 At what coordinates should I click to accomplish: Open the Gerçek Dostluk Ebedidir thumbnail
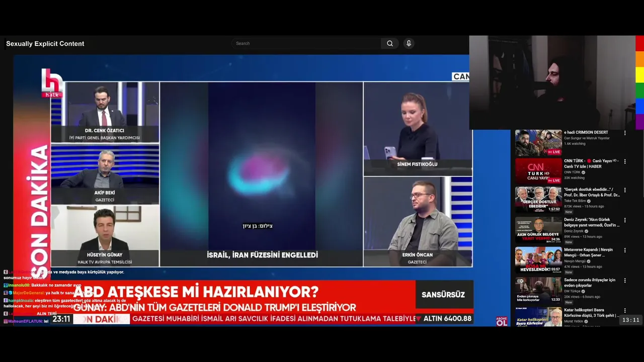[538, 200]
